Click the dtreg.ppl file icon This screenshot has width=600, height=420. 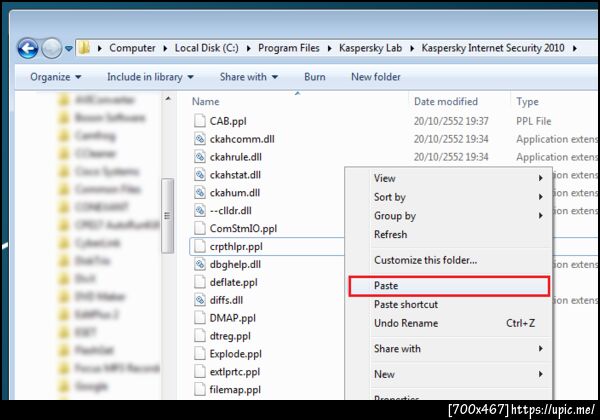(200, 336)
